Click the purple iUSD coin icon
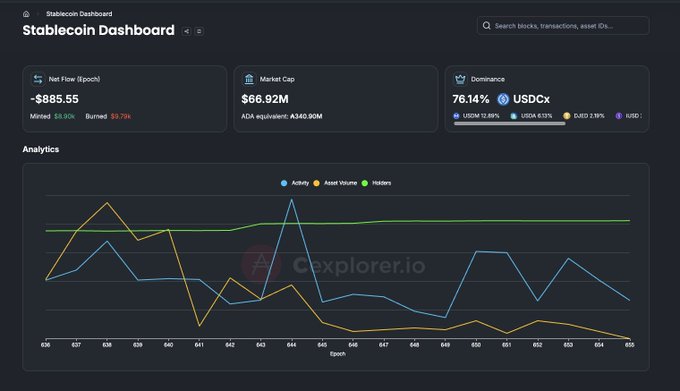The height and width of the screenshot is (391, 680). click(619, 116)
